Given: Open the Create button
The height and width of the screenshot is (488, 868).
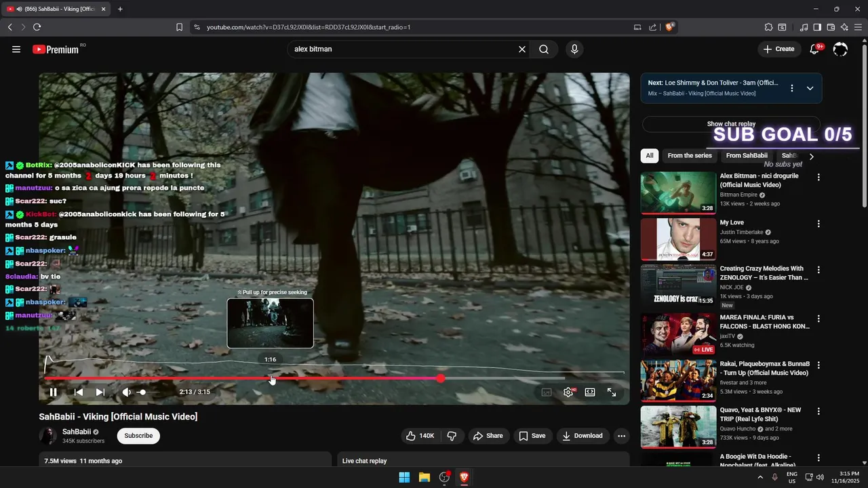Looking at the screenshot, I should (x=778, y=49).
